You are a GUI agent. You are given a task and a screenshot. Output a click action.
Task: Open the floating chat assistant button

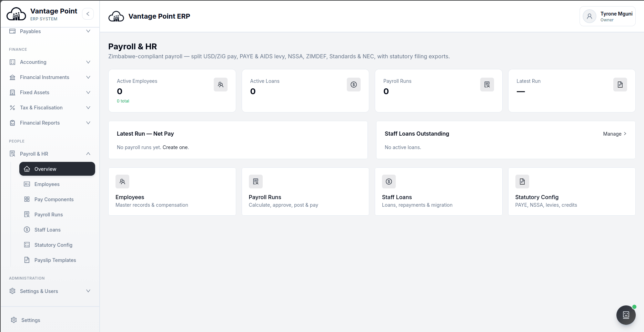tap(626, 315)
